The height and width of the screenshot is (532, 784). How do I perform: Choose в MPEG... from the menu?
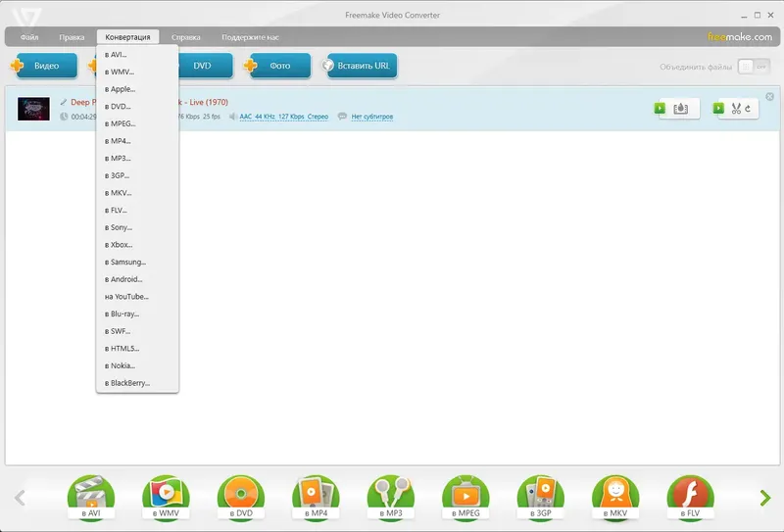point(137,123)
